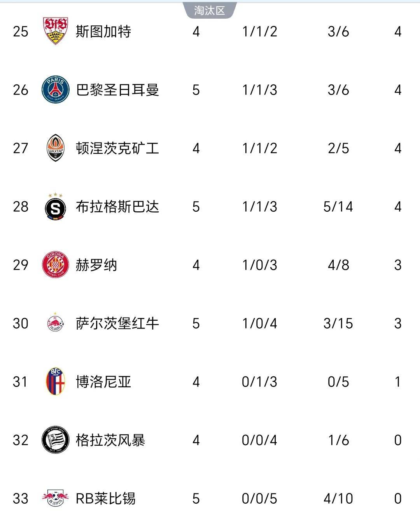Viewport: 420px width, 520px height.
Task: Select team name 顿涅茨克矿工
Action: click(117, 148)
